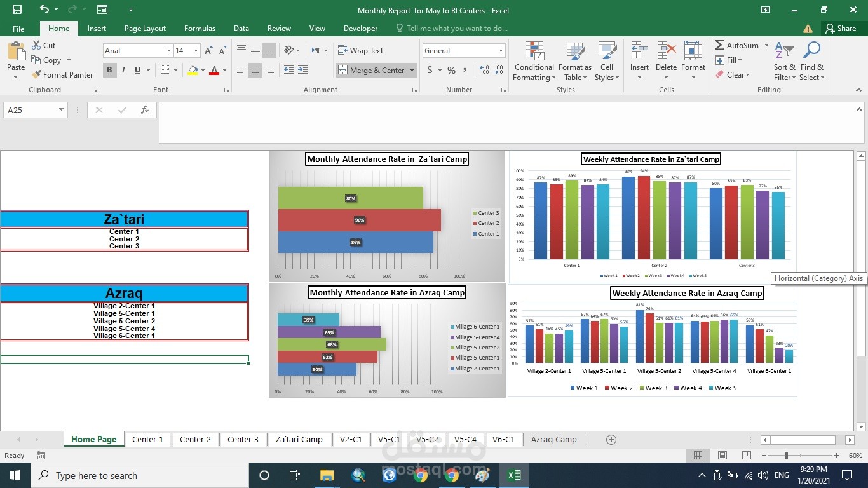Click the yellow fill color button

pyautogui.click(x=193, y=70)
